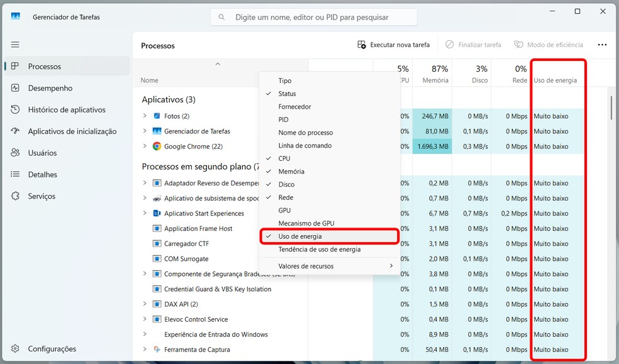
Task: Open the Serviços section
Action: tap(42, 196)
